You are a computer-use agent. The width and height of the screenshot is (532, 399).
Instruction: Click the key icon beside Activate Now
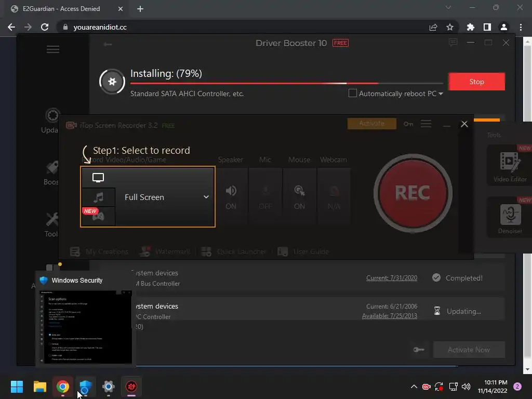(x=419, y=350)
